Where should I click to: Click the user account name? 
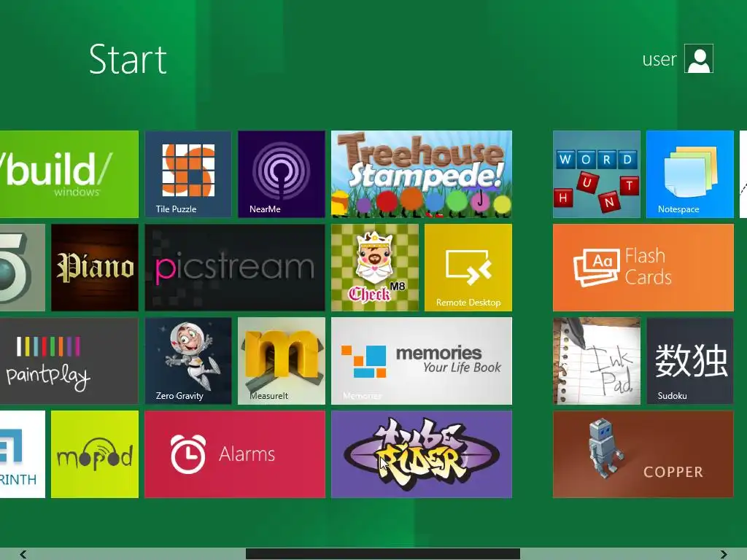[659, 60]
